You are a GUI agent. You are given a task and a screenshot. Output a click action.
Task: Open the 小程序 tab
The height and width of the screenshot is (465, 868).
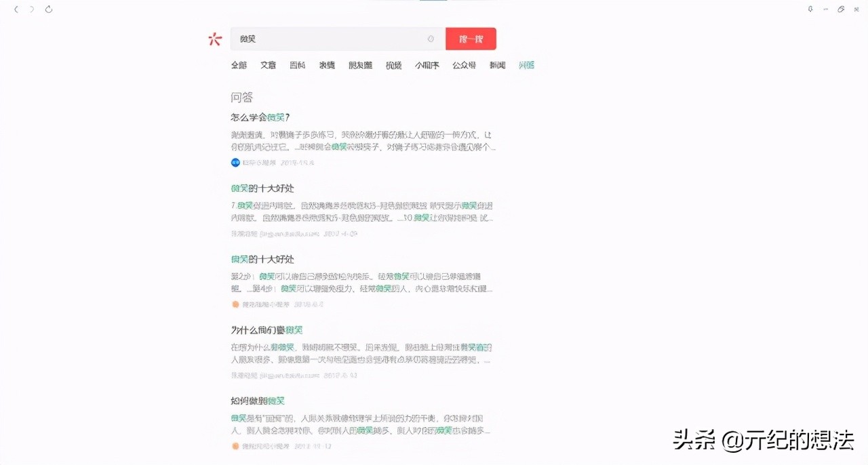[x=427, y=64]
